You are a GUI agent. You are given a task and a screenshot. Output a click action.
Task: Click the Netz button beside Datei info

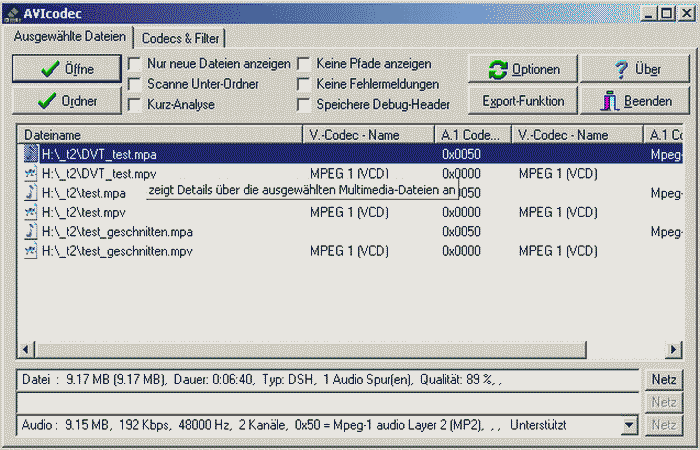[663, 380]
